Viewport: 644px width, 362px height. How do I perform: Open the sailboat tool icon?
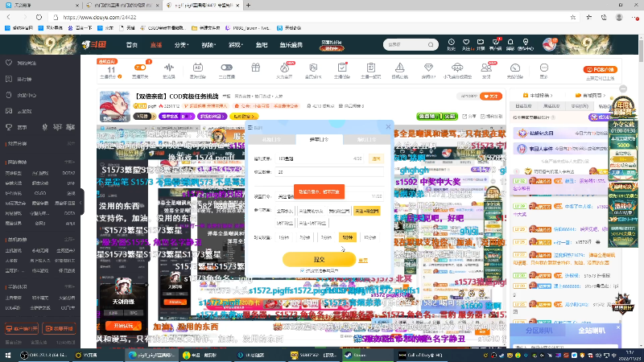(x=399, y=68)
